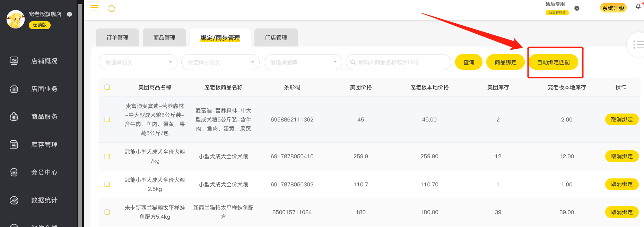Click the barcode 850015711084 cell
Screen dimensions: 644x227
292,212
